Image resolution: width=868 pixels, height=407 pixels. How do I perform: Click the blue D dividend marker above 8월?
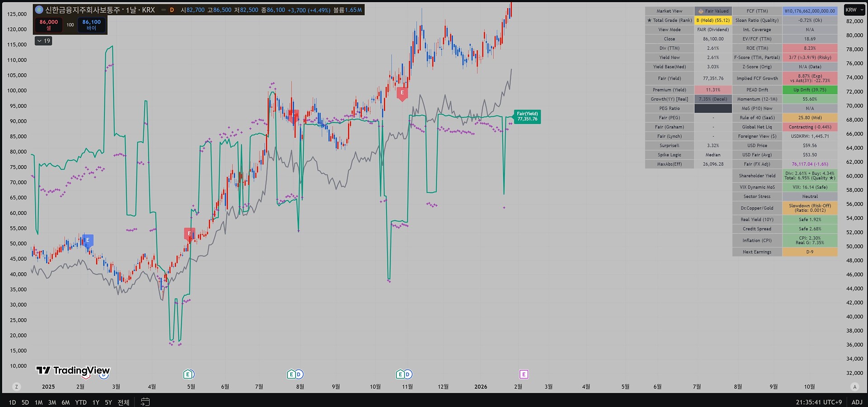pos(299,374)
